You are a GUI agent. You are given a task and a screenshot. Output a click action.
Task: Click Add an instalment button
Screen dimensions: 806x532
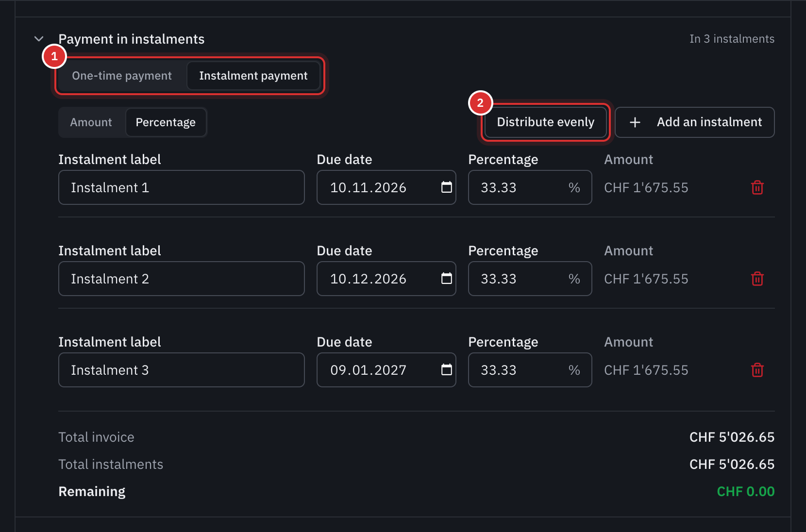(x=695, y=122)
